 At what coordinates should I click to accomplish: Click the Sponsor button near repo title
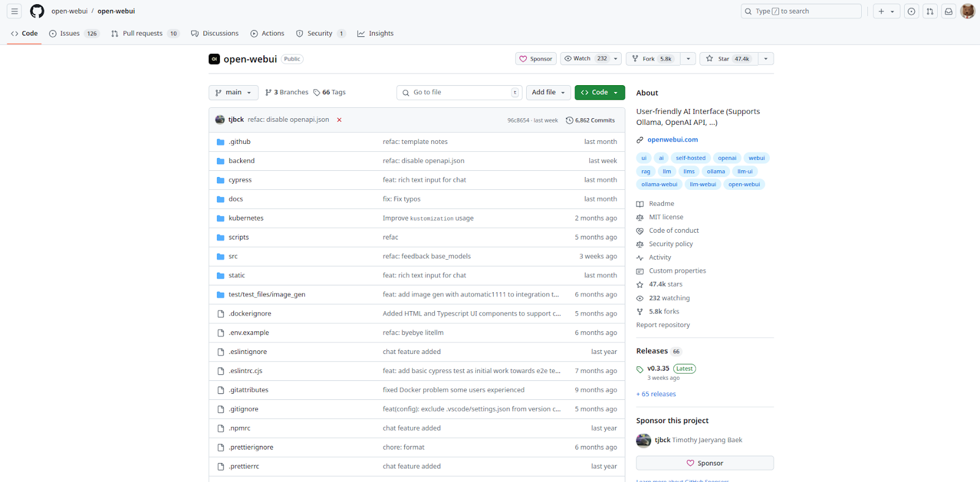pyautogui.click(x=536, y=59)
